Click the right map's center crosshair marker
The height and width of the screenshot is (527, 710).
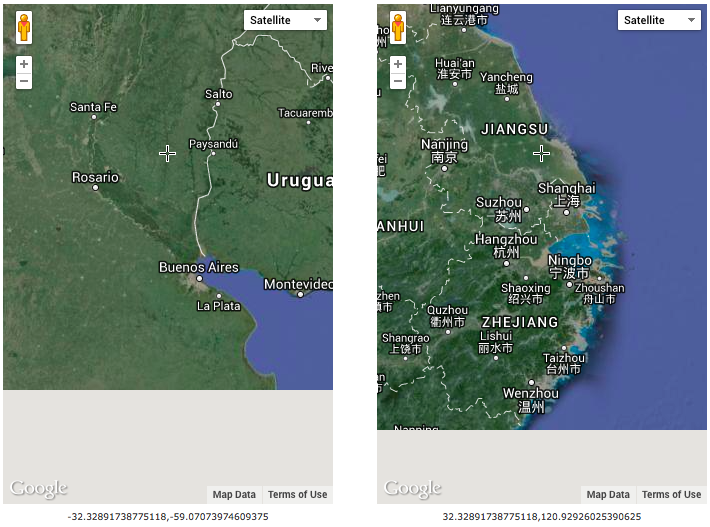(542, 153)
